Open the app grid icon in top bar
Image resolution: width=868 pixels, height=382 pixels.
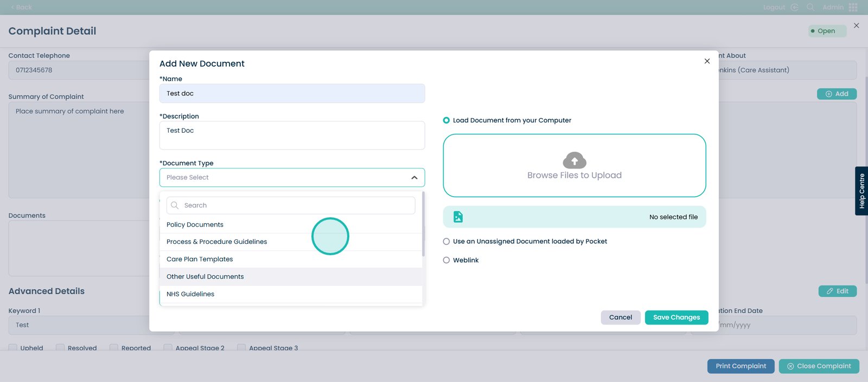pos(853,7)
